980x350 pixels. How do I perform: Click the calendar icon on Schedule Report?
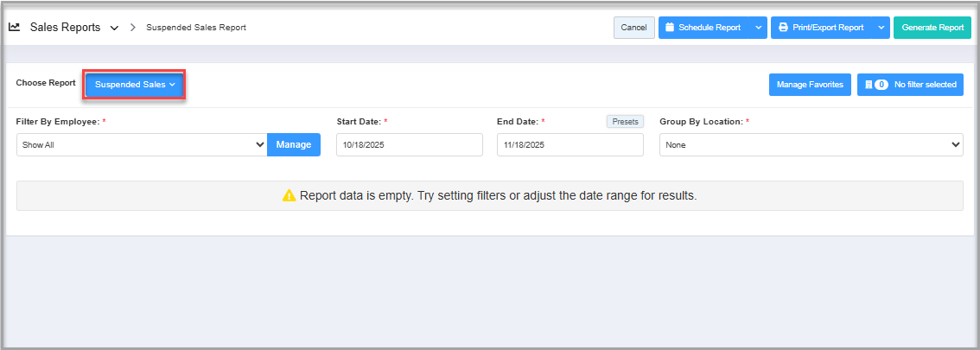click(x=669, y=28)
